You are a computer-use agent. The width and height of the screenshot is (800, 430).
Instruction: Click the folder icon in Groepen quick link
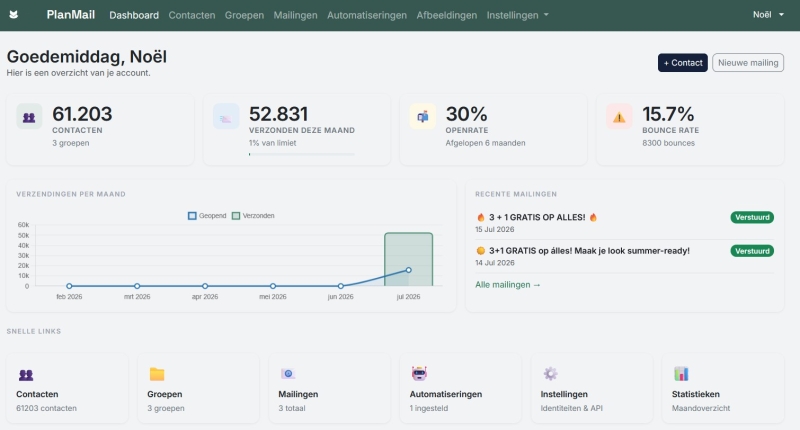[x=157, y=374]
